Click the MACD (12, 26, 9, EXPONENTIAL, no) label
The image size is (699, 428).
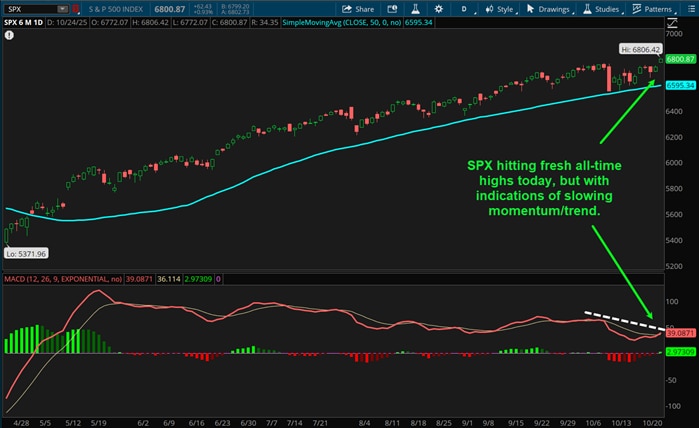pos(63,279)
